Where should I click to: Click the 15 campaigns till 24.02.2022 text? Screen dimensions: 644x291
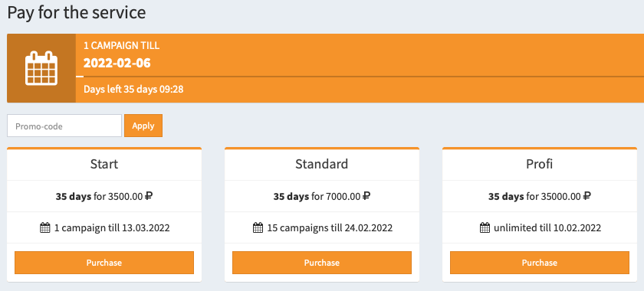330,227
